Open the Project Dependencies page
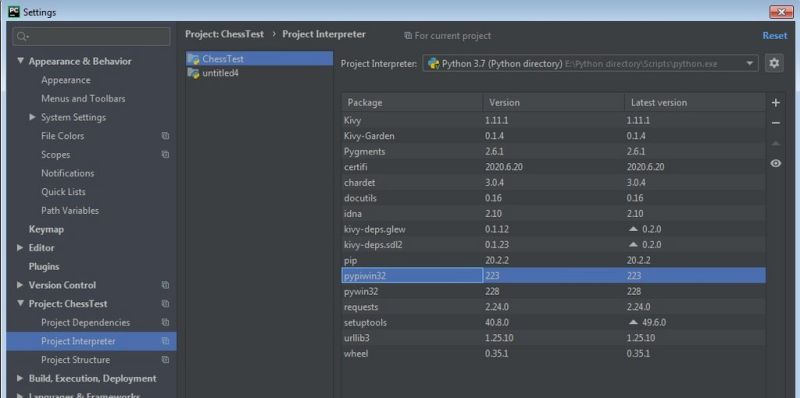This screenshot has width=800, height=398. tap(86, 322)
